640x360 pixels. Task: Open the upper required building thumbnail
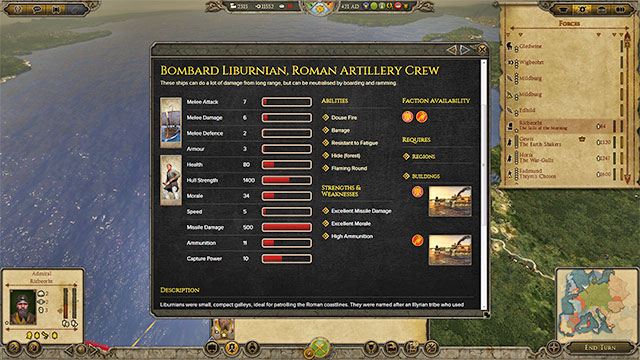pyautogui.click(x=450, y=201)
